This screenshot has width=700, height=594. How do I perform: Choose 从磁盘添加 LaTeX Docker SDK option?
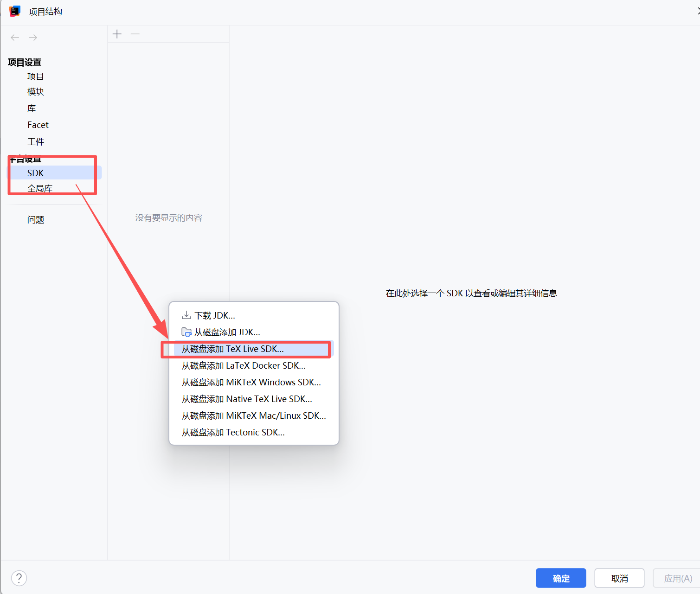[244, 365]
